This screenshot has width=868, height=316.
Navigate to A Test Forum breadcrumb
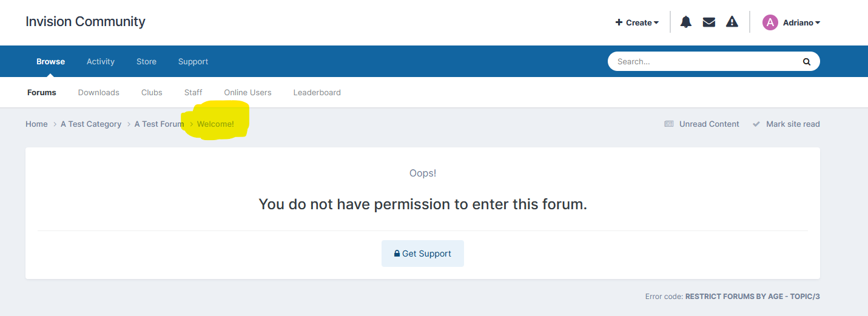[159, 124]
